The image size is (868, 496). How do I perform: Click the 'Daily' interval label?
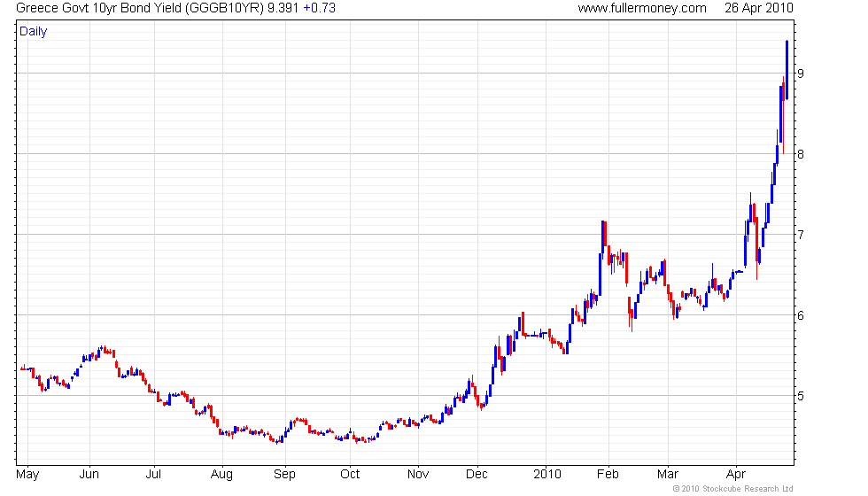(x=34, y=32)
